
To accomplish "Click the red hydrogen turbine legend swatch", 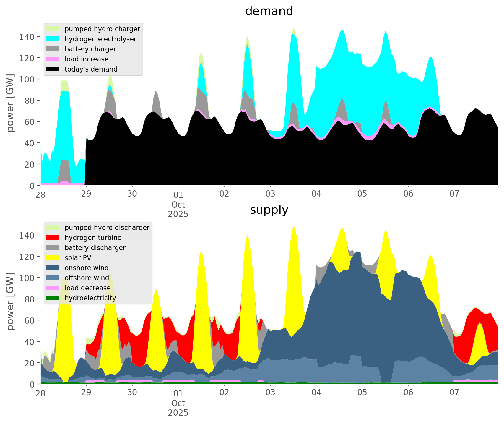I will [x=53, y=238].
